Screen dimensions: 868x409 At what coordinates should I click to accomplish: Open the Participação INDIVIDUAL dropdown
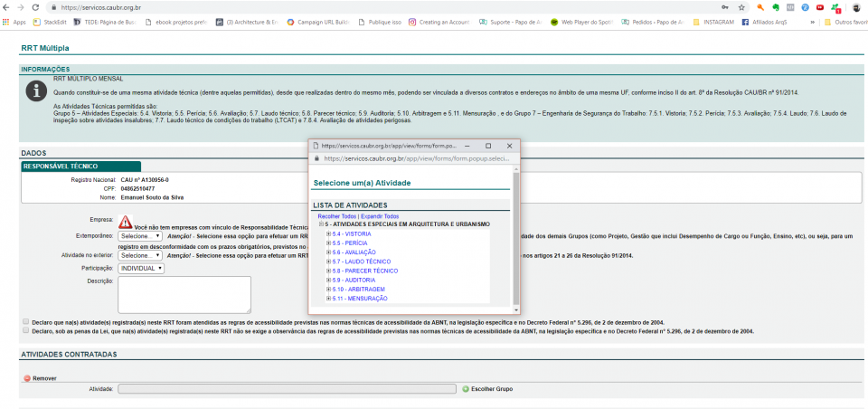point(141,268)
